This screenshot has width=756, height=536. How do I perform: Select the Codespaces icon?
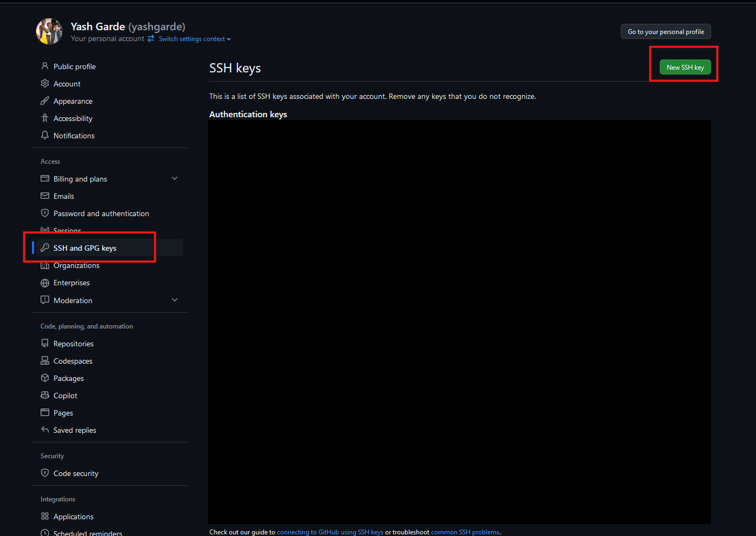(45, 360)
